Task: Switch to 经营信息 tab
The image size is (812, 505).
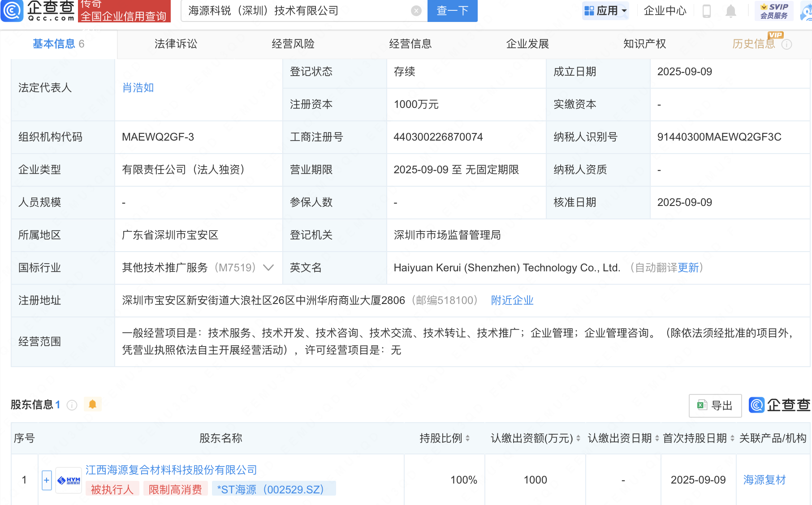Action: [x=410, y=44]
